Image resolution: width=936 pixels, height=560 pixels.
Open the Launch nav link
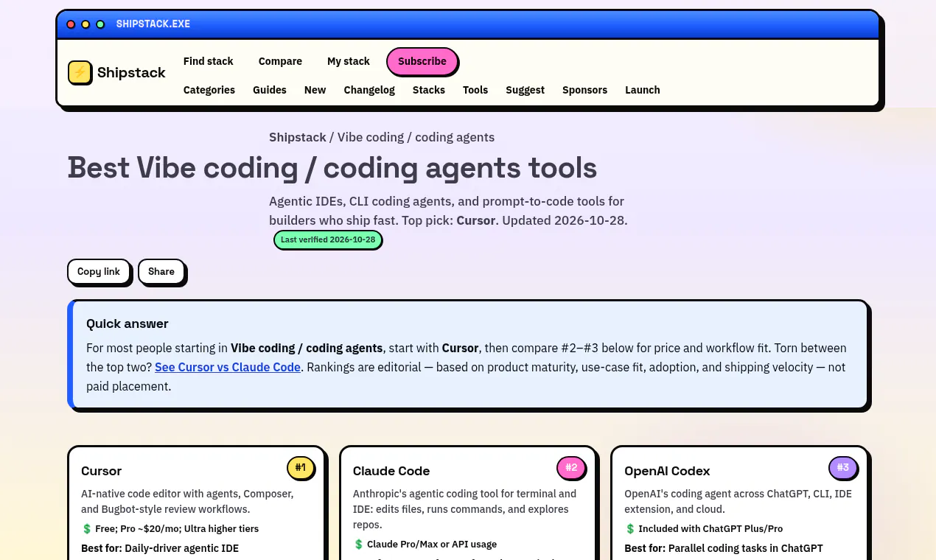pos(643,90)
